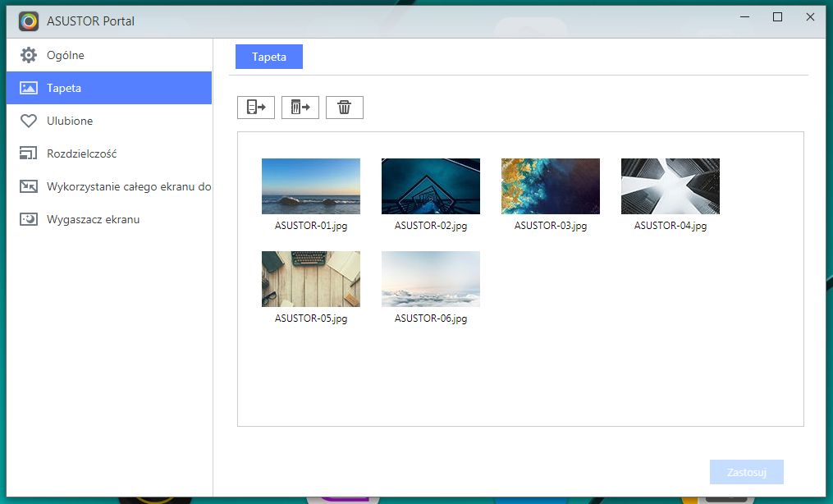Screen dimensions: 833x504
Task: Click the heart icon beside Ulubione
Action: tap(29, 121)
